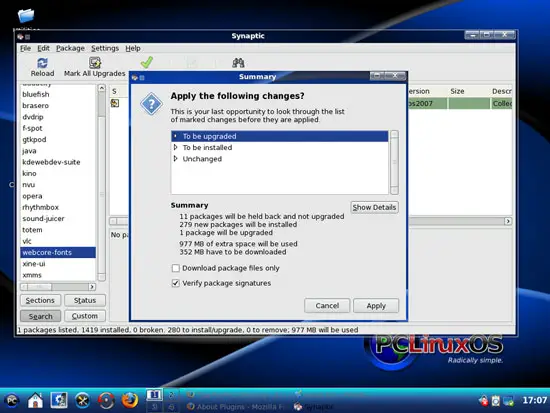Click the home folder icon in taskbar
The image size is (550, 413).
[x=35, y=400]
